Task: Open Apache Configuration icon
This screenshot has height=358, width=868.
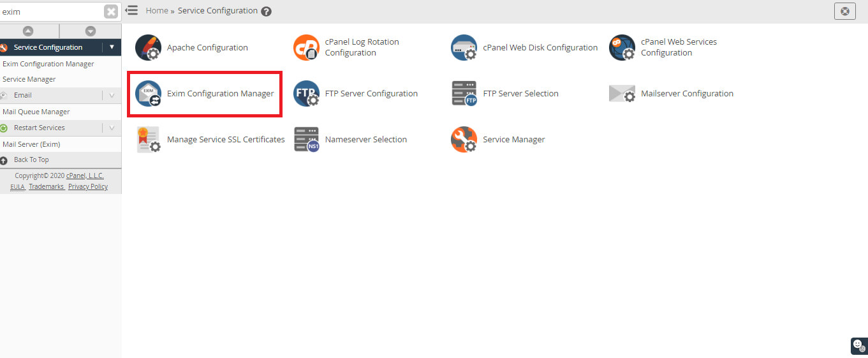Action: [149, 48]
